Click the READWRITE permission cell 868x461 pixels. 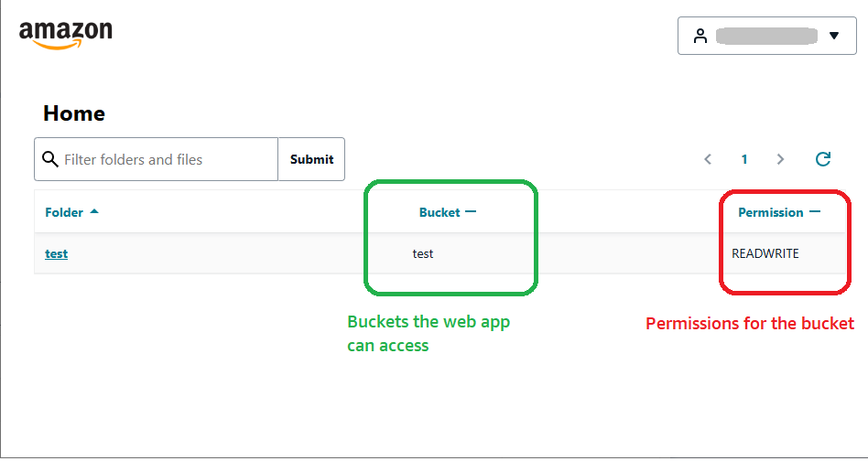(x=765, y=253)
